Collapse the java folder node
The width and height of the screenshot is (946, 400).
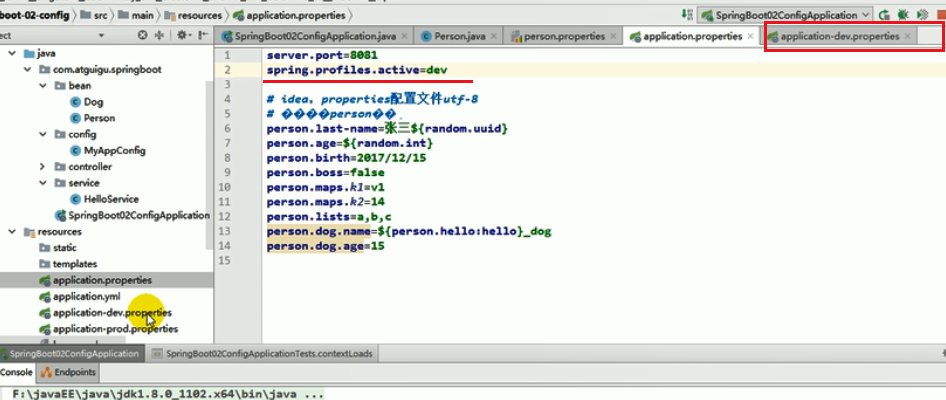[x=11, y=53]
